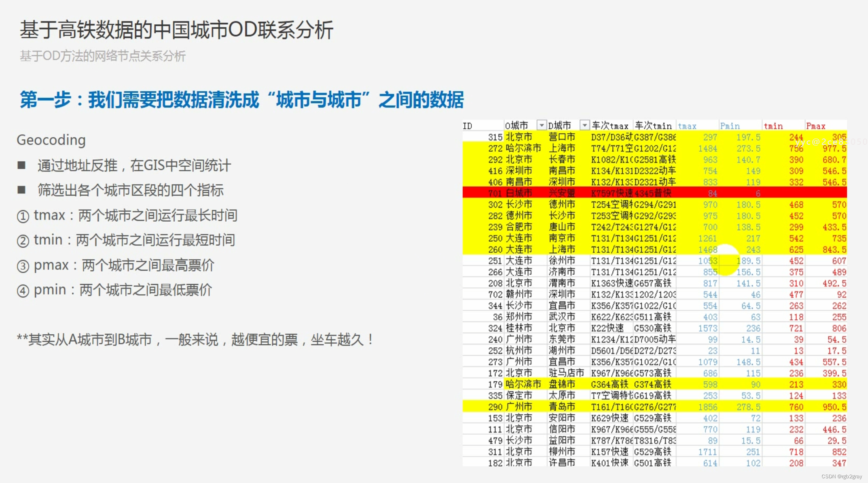This screenshot has width=868, height=483.
Task: Click the Pmin column header
Action: pos(730,126)
